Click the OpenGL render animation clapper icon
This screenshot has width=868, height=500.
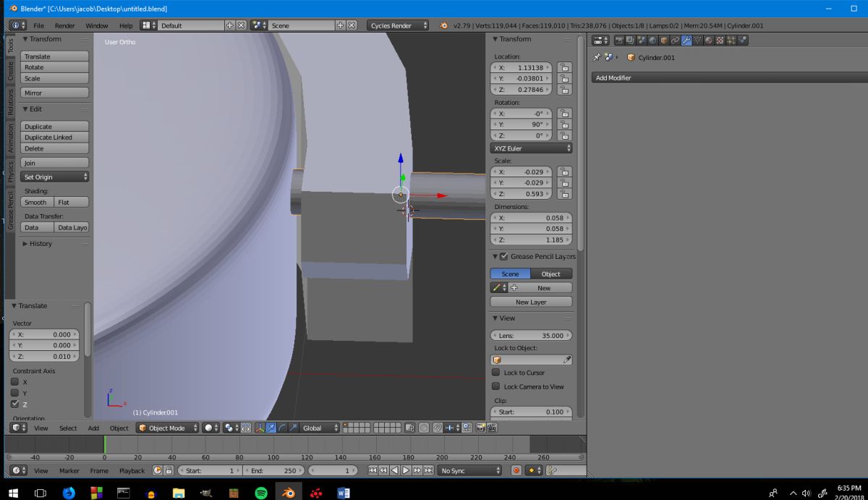tap(492, 428)
